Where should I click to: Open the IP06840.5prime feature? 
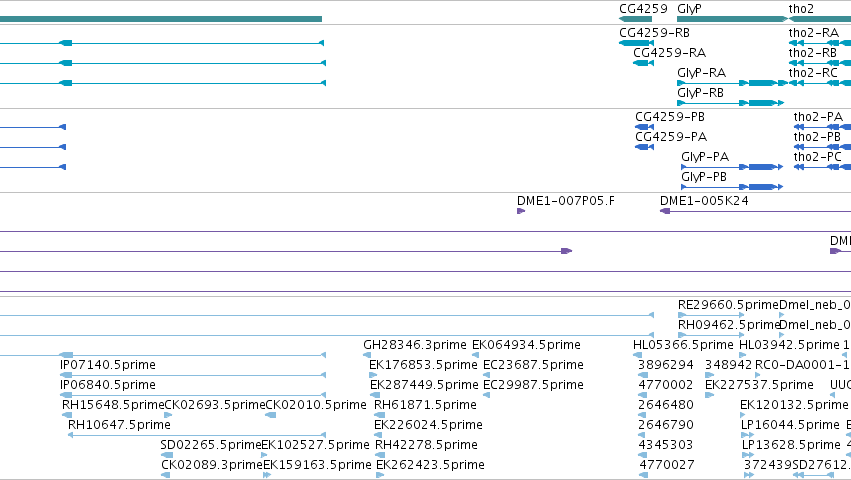(x=108, y=386)
